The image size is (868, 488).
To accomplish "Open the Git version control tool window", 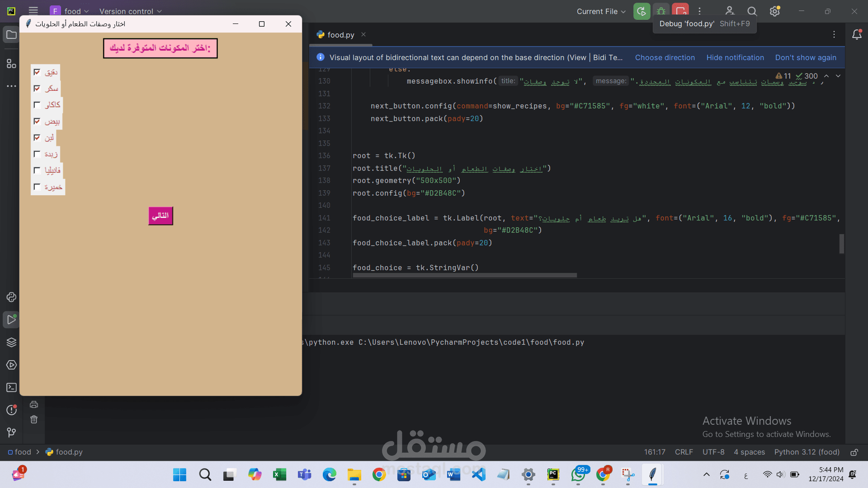I will tap(11, 432).
